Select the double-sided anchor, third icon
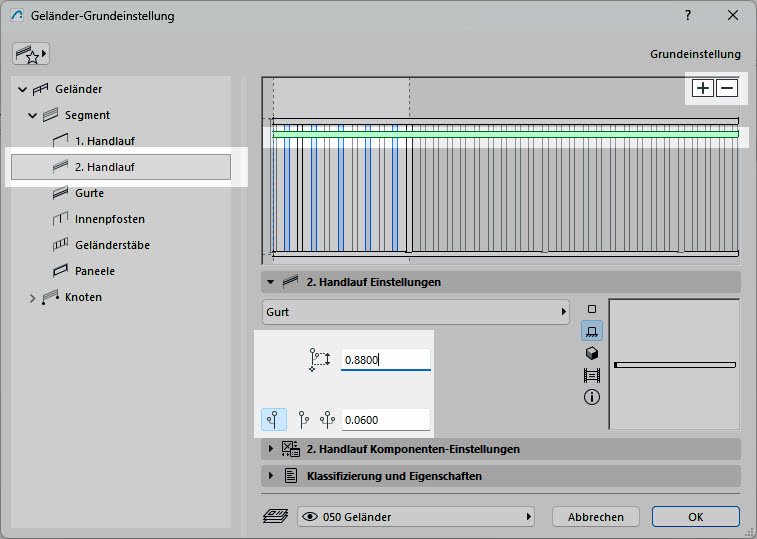 pyautogui.click(x=327, y=420)
